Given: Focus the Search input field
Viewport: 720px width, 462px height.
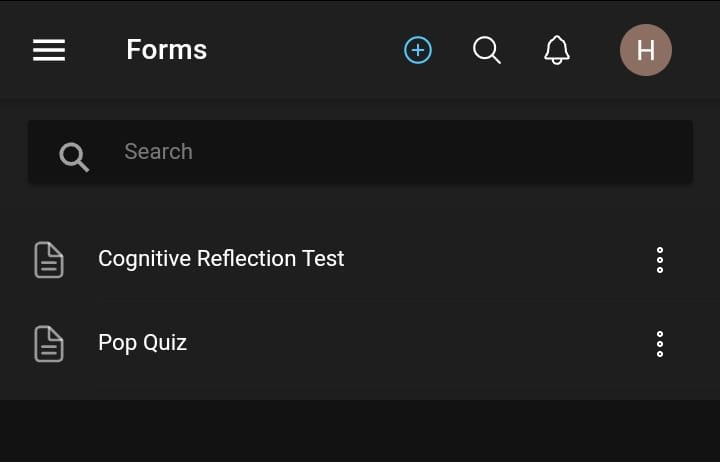Looking at the screenshot, I should click(x=400, y=152).
